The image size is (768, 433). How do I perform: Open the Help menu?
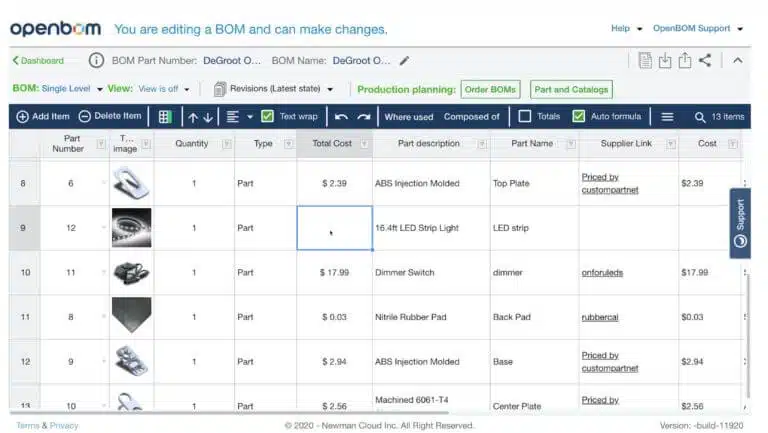click(626, 28)
